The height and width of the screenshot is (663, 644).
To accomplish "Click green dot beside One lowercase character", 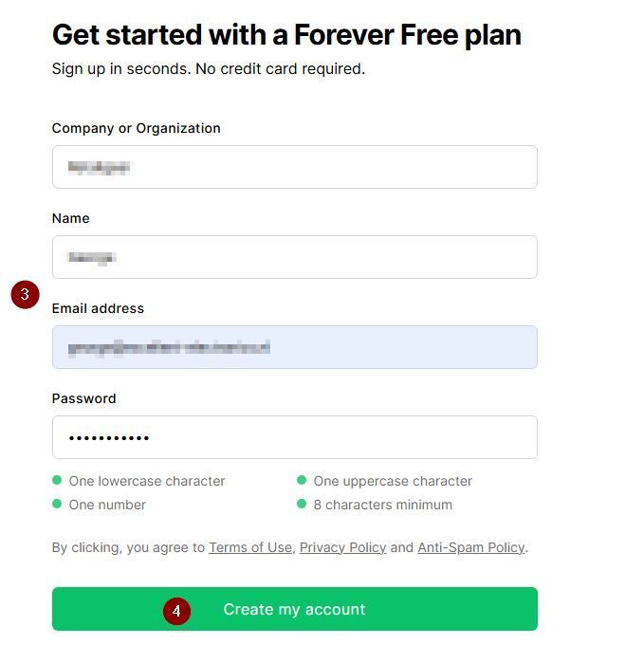I will point(57,481).
